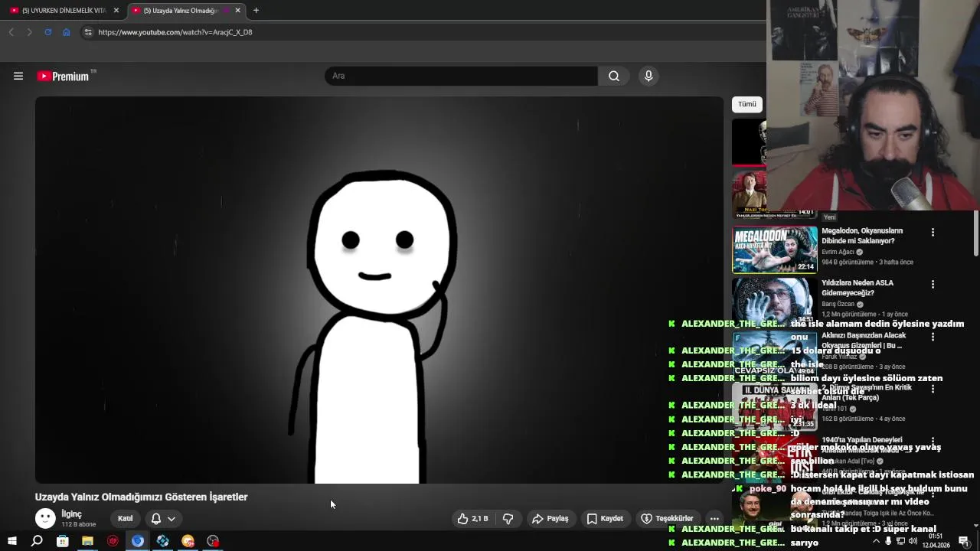This screenshot has width=980, height=551.
Task: Click the youtube.com URL address bar
Action: tap(175, 32)
